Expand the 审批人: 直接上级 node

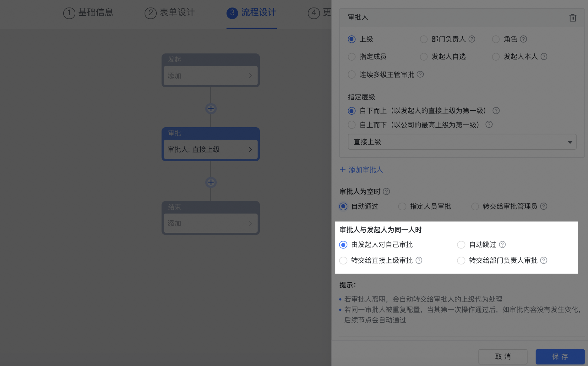[x=210, y=149]
